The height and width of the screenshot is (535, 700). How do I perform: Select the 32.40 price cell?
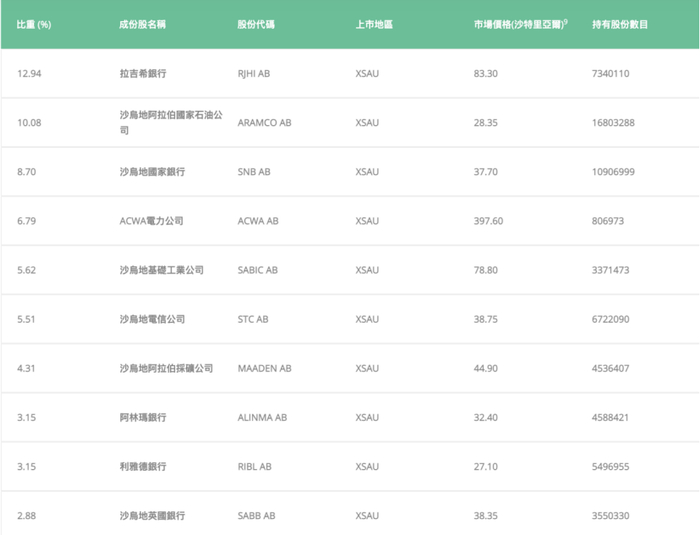coord(486,418)
